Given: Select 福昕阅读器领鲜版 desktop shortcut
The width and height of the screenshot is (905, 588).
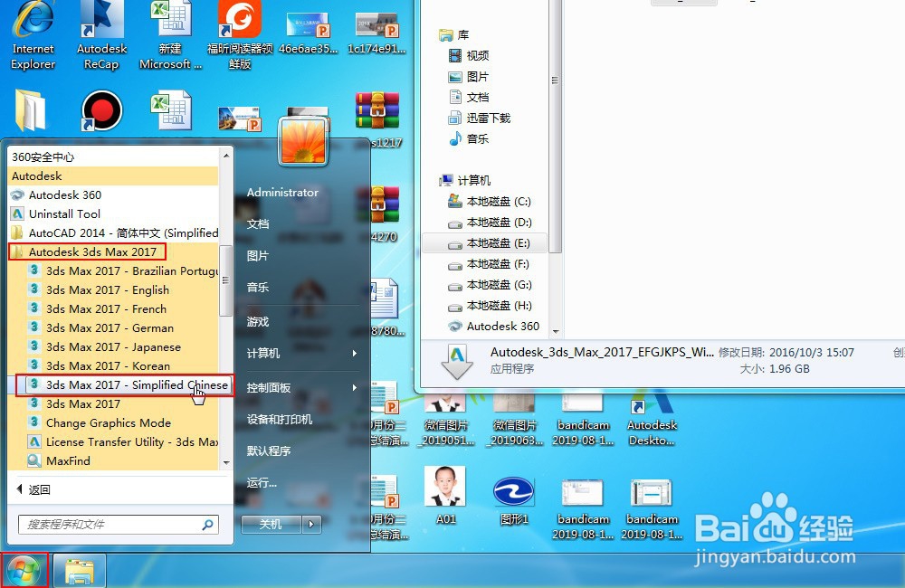Looking at the screenshot, I should coord(240,36).
